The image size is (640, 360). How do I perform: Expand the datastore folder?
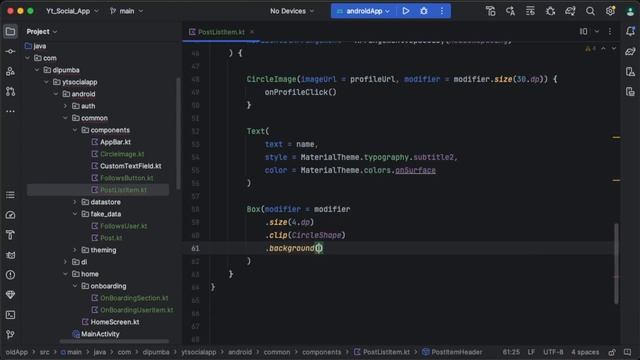point(75,202)
